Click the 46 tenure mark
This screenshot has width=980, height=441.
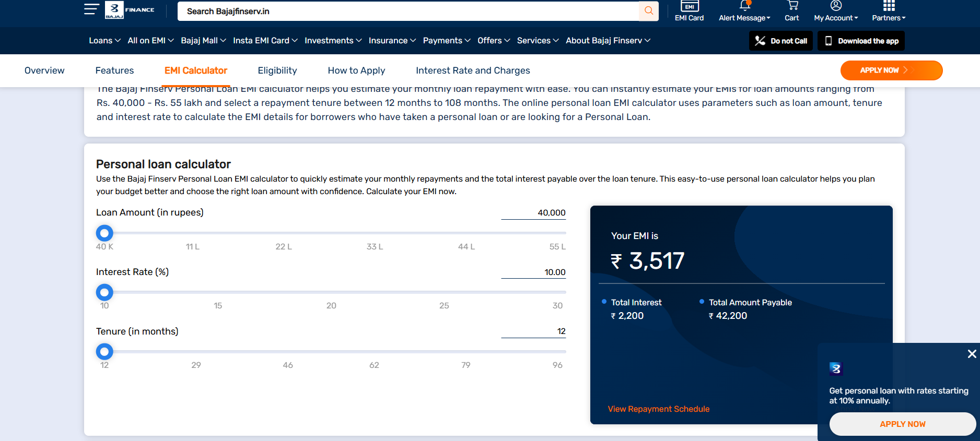(x=288, y=365)
